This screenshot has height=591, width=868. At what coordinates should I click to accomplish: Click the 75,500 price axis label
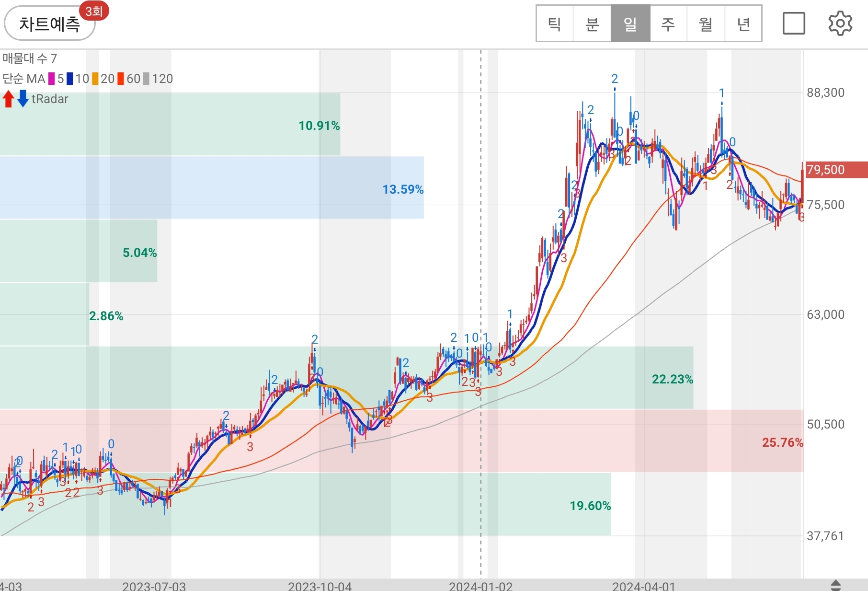coord(826,205)
